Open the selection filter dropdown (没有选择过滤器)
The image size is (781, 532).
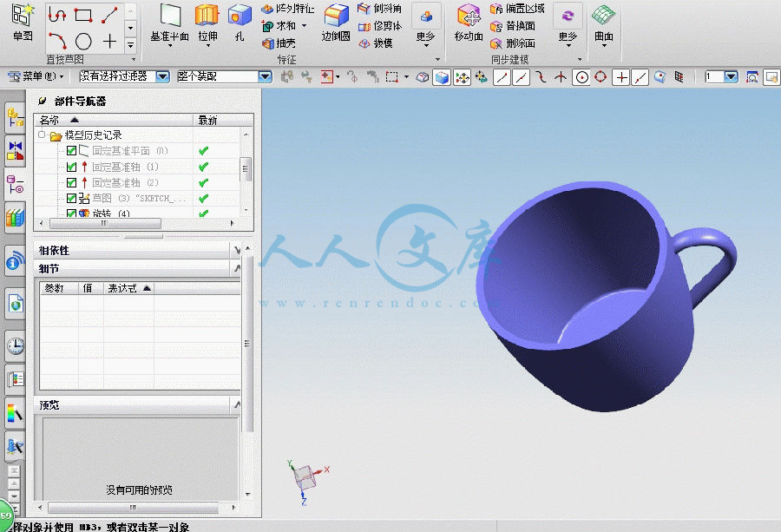click(162, 76)
